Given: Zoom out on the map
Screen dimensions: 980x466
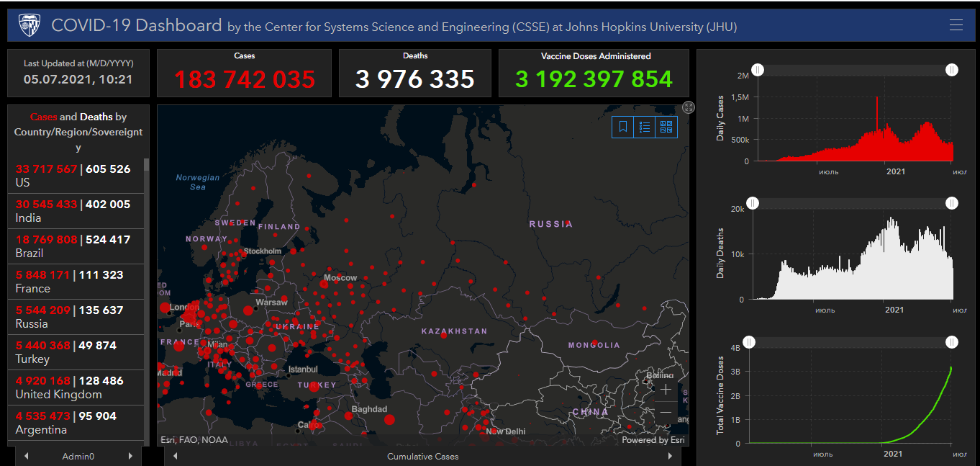Looking at the screenshot, I should point(666,412).
